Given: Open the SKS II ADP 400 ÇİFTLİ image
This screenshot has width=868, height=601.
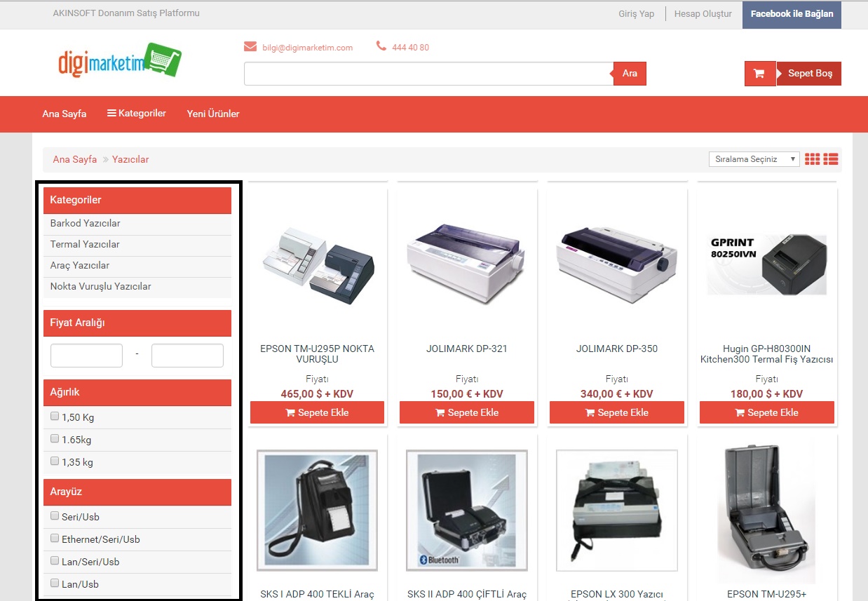Looking at the screenshot, I should click(x=467, y=511).
